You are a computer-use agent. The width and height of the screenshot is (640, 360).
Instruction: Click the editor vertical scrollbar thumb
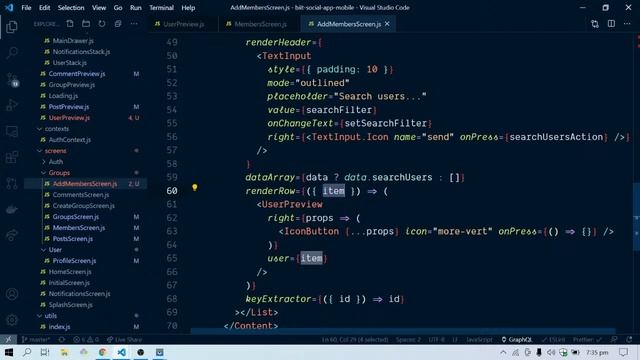click(x=636, y=217)
